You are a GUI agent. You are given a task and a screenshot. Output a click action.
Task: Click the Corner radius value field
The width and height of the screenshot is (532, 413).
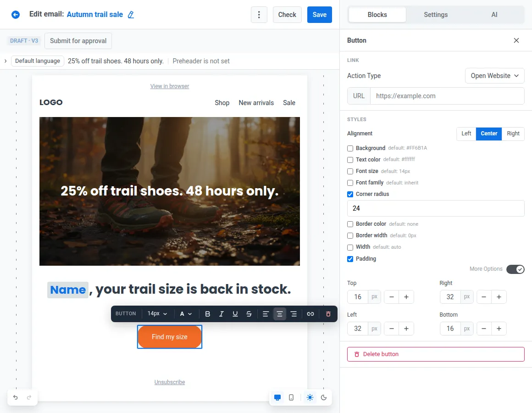(x=436, y=208)
